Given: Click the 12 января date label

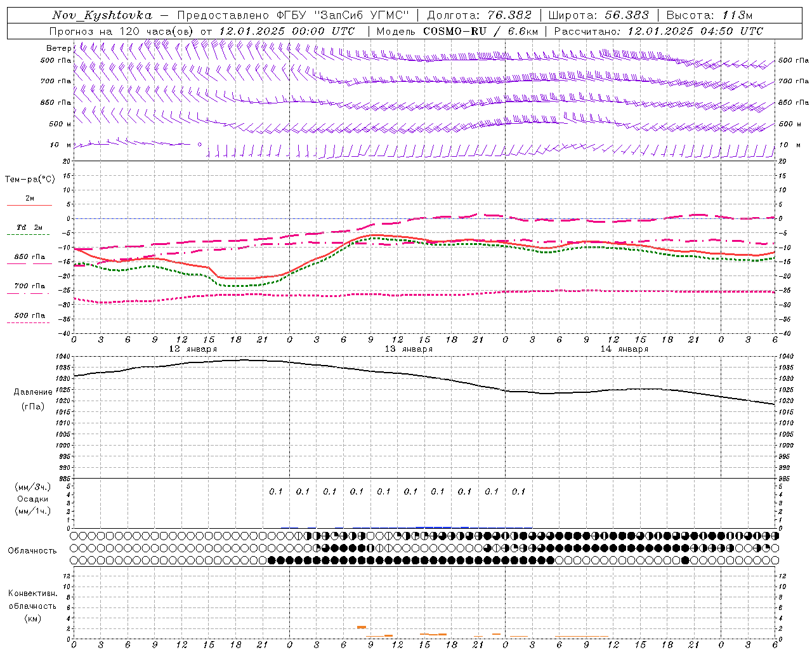Looking at the screenshot, I should pos(193,348).
